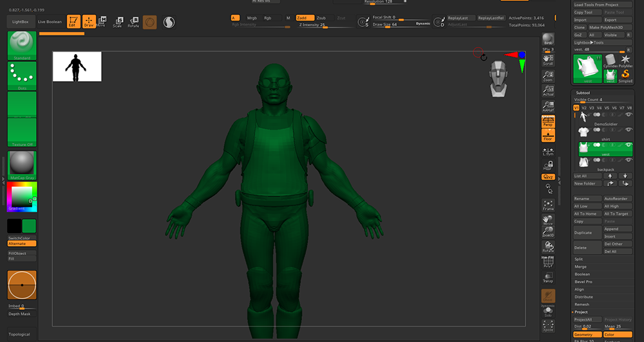
Task: Toggle the Floor grid button
Action: pos(548,136)
